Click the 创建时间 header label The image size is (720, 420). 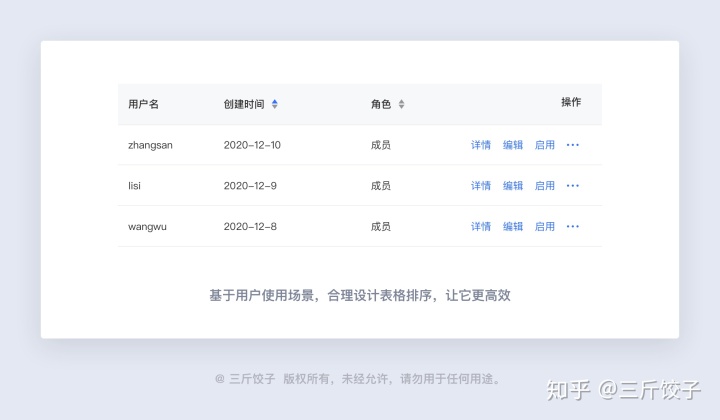coord(244,104)
